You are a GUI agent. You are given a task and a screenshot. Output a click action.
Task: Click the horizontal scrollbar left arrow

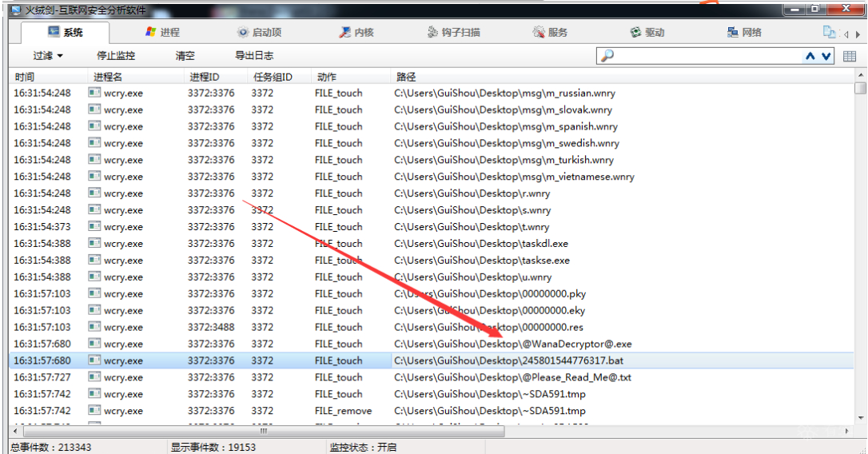point(15,431)
